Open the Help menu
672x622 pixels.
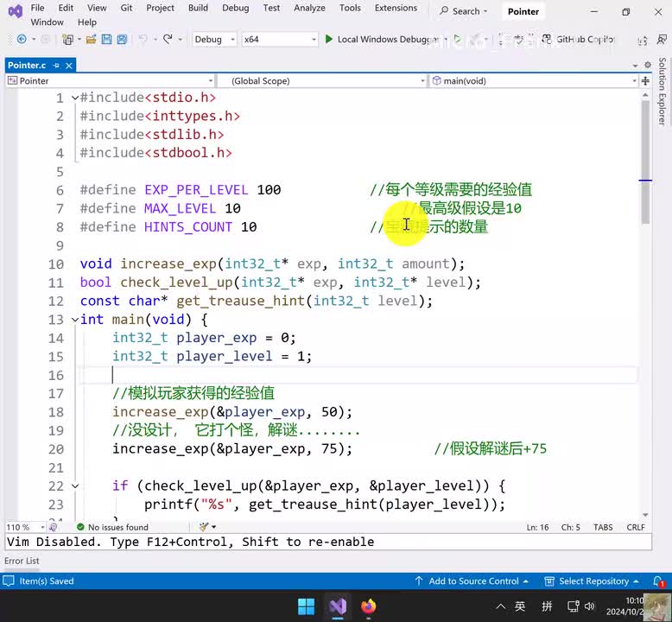coord(87,22)
